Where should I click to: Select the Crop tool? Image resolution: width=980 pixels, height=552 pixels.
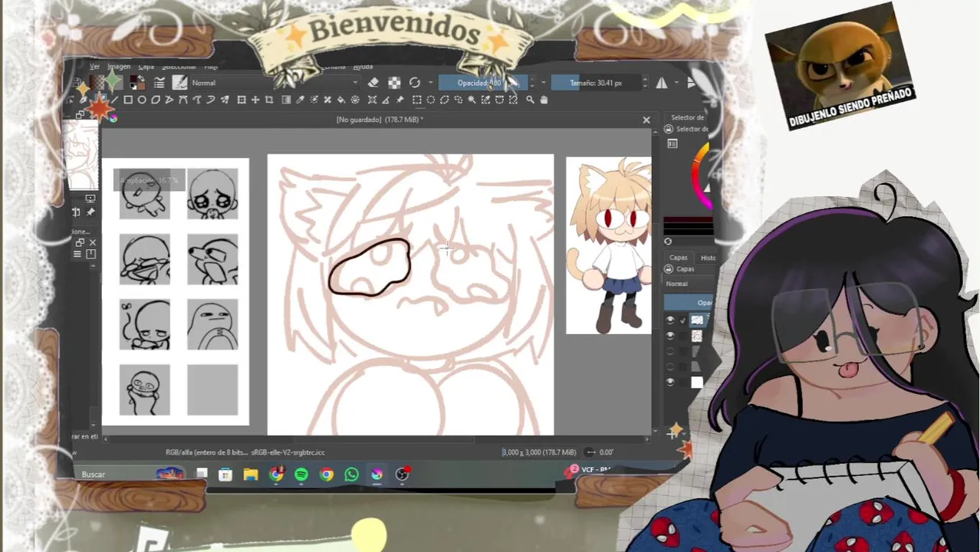(x=269, y=100)
